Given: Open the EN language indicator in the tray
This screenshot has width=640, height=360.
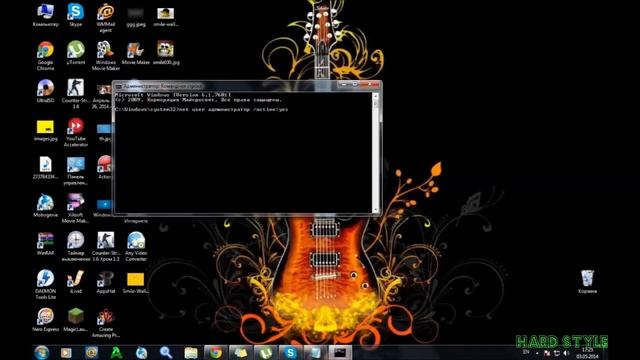Looking at the screenshot, I should coord(526,352).
